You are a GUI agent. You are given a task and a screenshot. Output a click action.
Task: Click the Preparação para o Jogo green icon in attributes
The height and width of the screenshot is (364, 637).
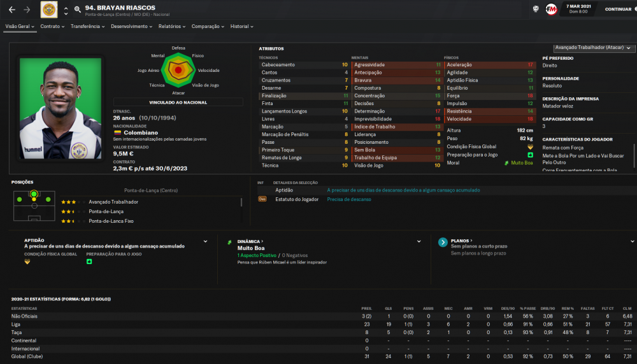click(530, 155)
